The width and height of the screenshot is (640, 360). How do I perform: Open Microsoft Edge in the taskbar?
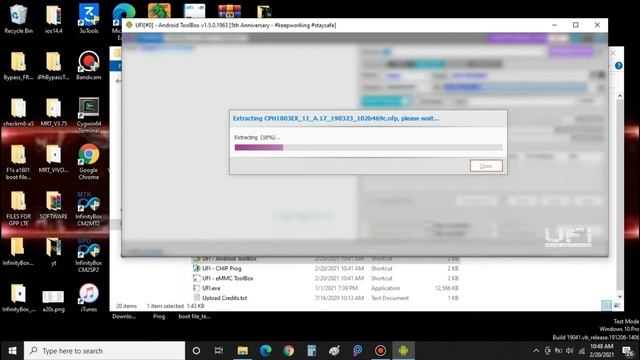coord(266,351)
